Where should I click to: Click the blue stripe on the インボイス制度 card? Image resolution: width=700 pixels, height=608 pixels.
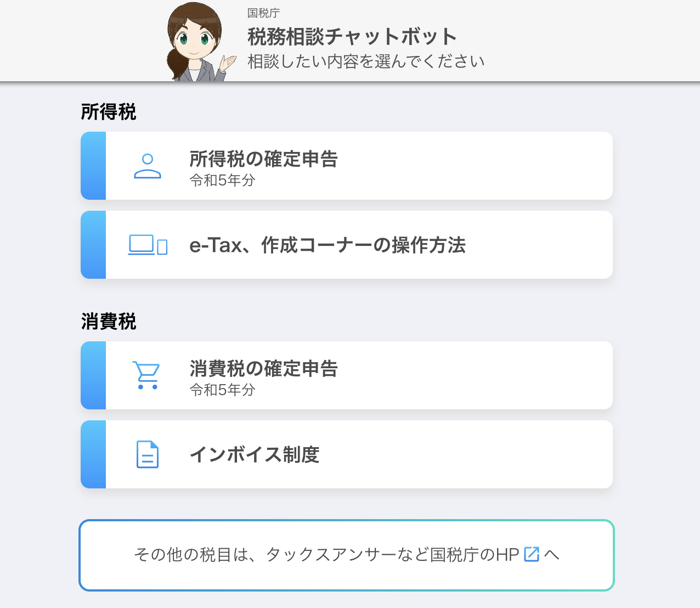[93, 454]
